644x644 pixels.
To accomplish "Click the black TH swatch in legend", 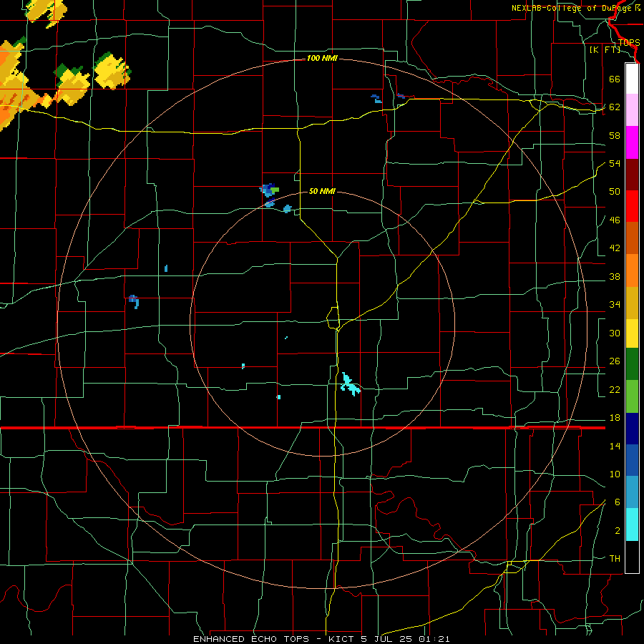I will point(632,557).
